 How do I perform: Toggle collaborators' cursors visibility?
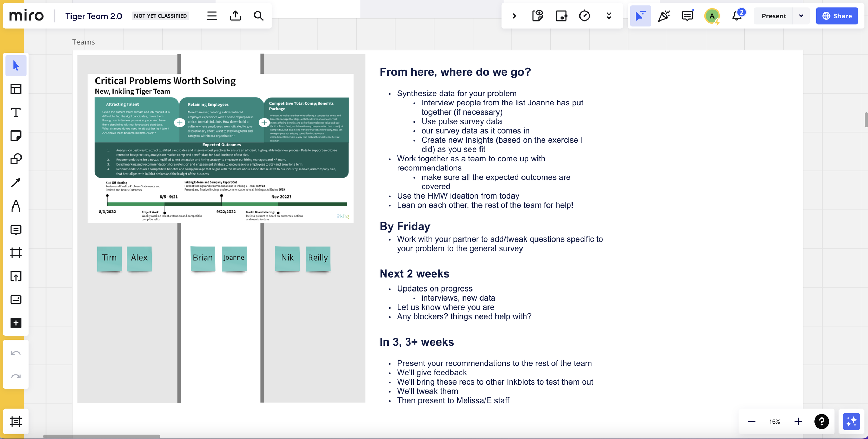641,16
